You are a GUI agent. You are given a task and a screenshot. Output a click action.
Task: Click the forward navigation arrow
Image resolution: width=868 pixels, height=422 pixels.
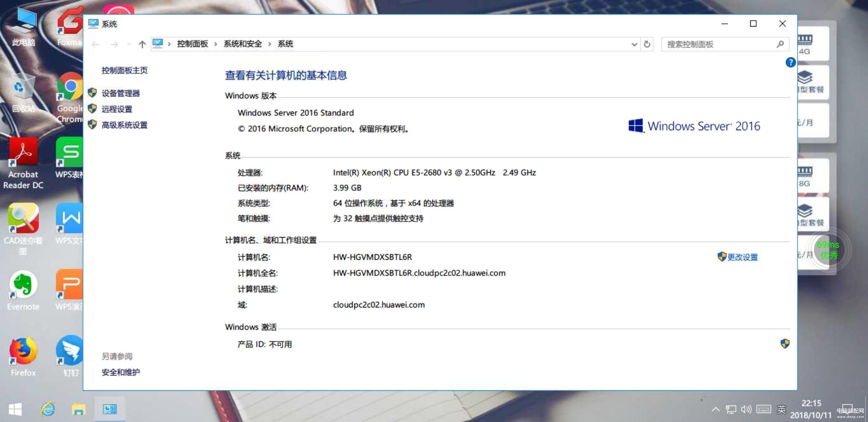pyautogui.click(x=114, y=45)
